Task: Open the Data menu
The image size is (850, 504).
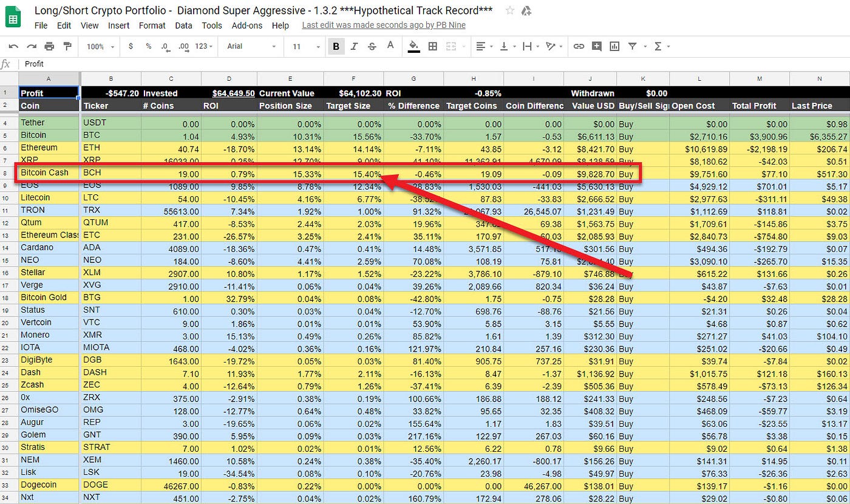Action: [183, 26]
